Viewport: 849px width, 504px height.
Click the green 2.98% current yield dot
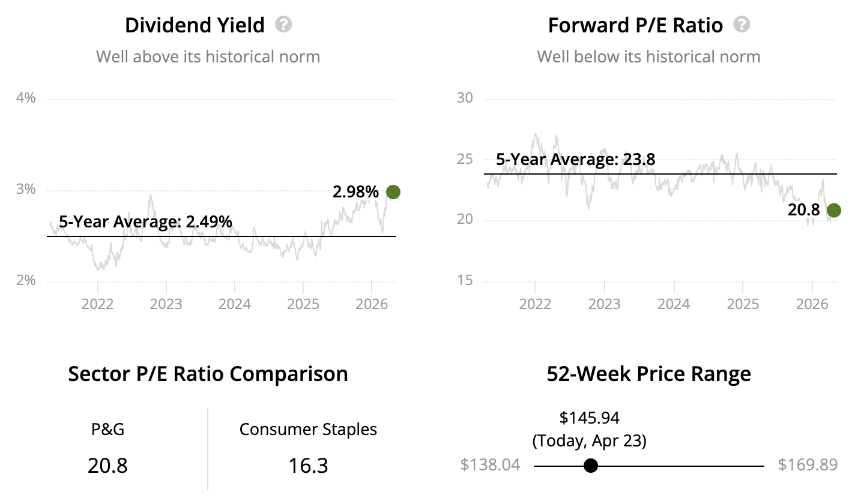(393, 192)
